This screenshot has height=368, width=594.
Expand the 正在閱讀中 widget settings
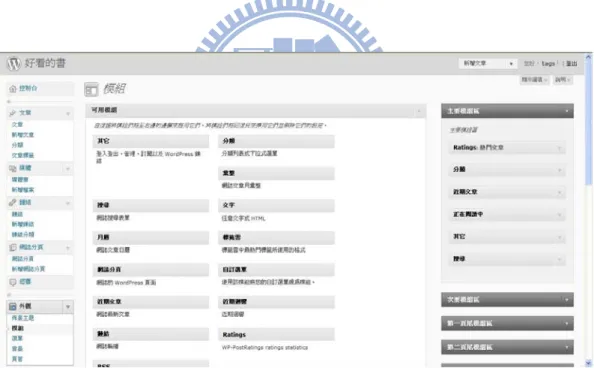(559, 215)
